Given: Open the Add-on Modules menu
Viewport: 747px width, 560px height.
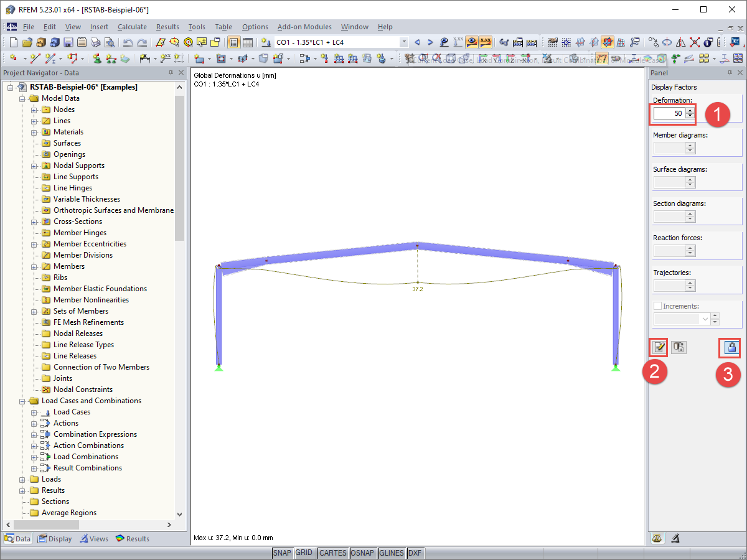Looking at the screenshot, I should [304, 27].
